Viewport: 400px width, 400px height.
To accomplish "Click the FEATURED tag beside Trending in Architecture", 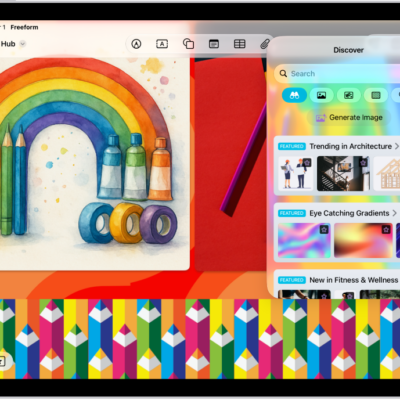I will (292, 146).
